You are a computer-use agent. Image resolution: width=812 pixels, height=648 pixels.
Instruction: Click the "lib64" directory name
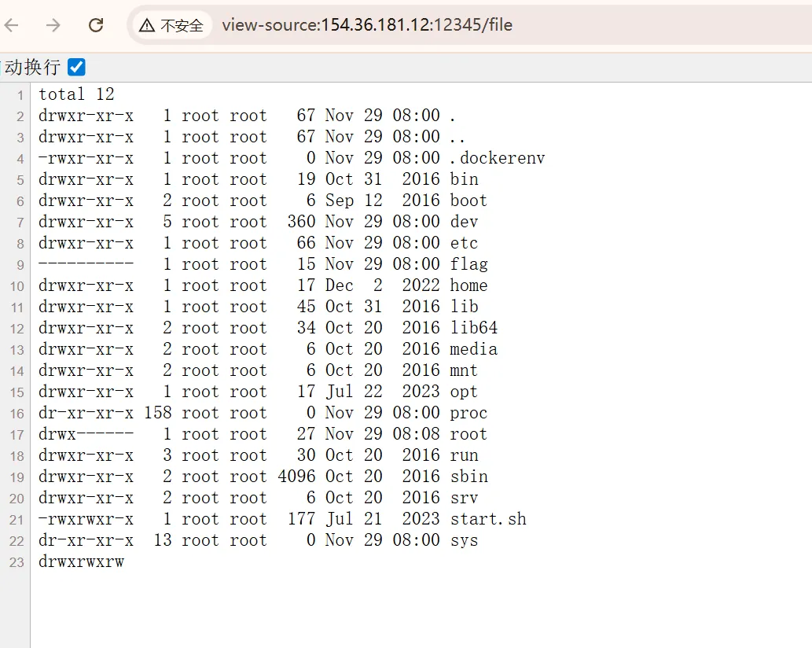[473, 328]
